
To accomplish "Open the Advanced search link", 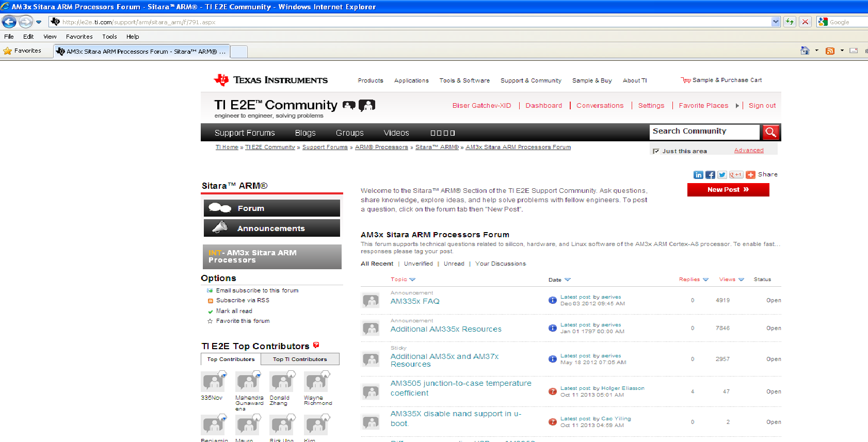I will point(749,150).
